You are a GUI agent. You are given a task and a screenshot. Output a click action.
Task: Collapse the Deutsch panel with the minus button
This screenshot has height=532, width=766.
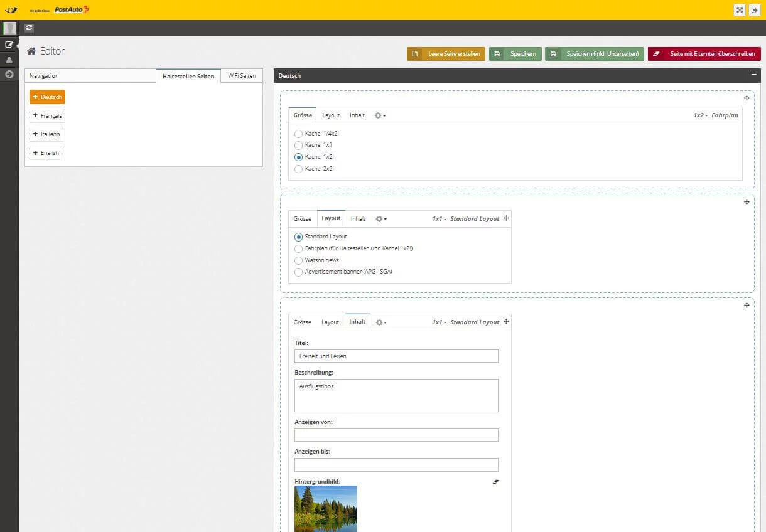point(753,75)
